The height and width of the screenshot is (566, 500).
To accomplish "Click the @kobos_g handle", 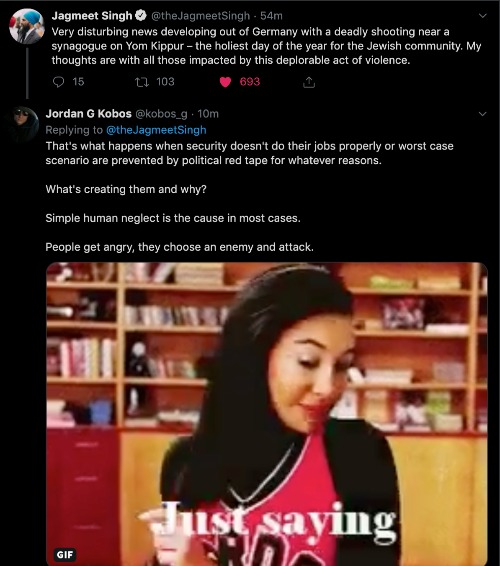I will [x=161, y=114].
